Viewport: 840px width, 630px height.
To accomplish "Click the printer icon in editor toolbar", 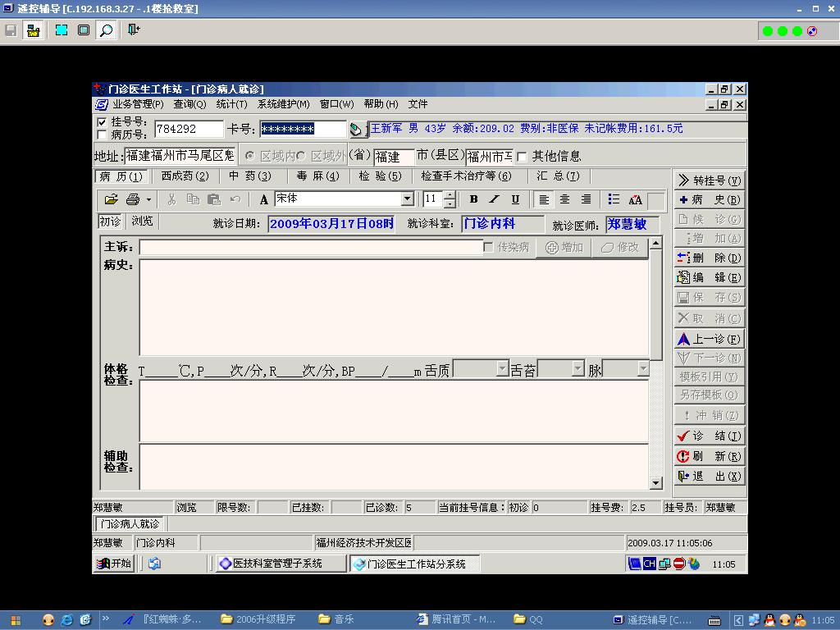I will pyautogui.click(x=133, y=199).
